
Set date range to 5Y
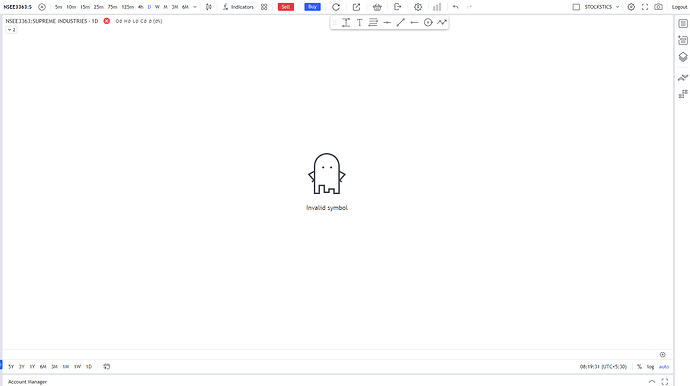(x=11, y=367)
